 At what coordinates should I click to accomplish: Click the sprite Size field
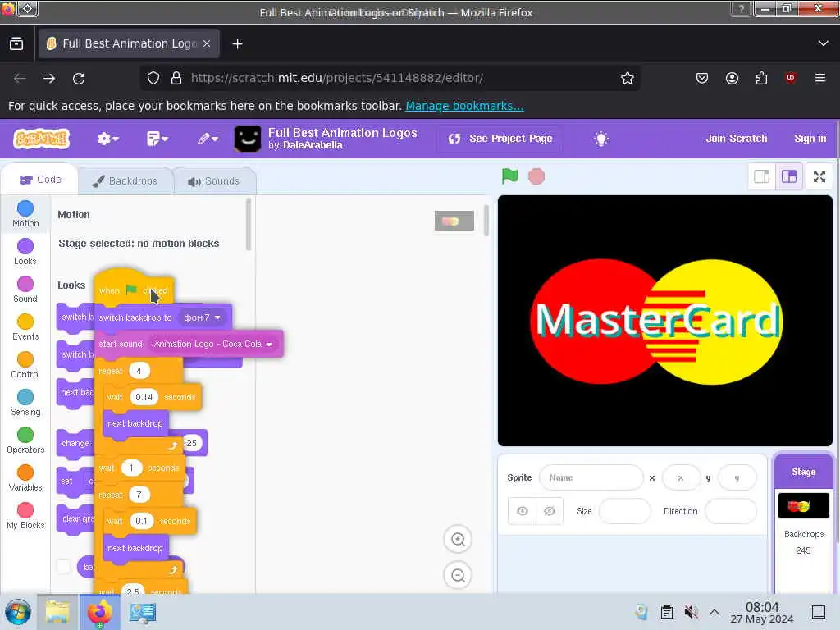point(624,511)
